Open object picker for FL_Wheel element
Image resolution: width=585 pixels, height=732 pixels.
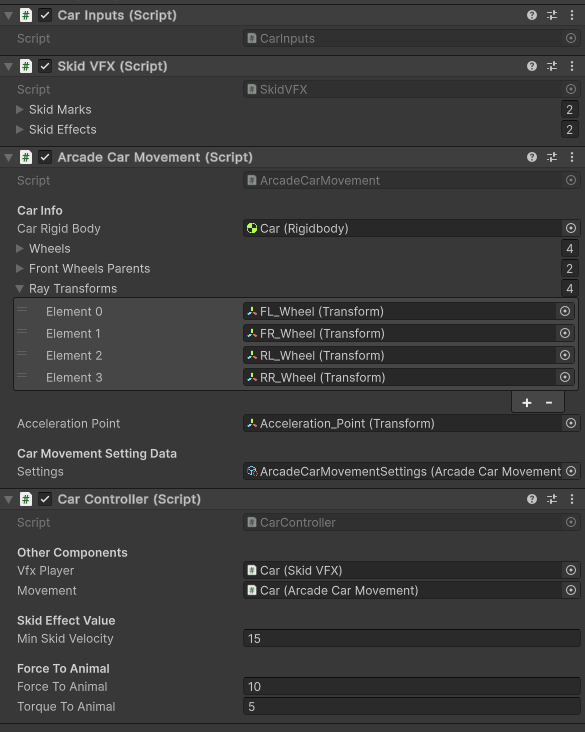pyautogui.click(x=564, y=311)
